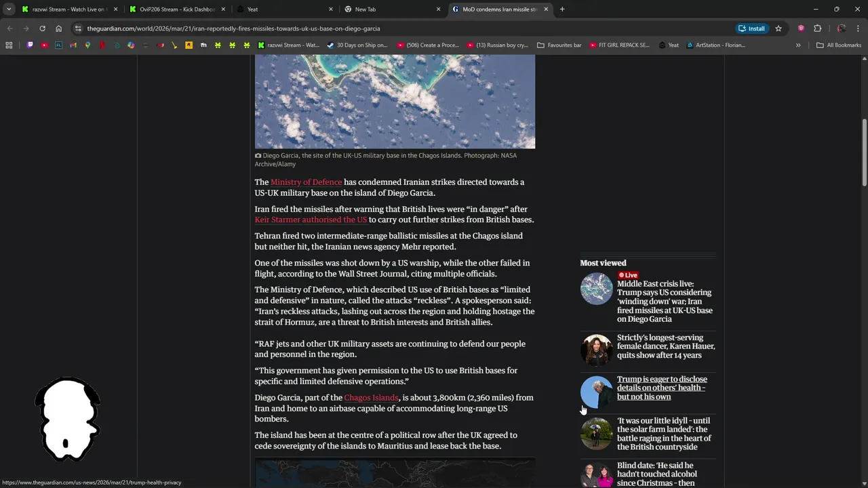
Task: Open razvwi Stream bookmark
Action: coord(289,45)
